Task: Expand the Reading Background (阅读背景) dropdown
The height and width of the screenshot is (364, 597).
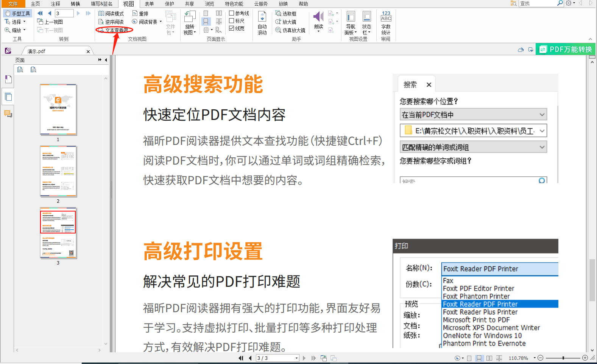Action: coord(161,22)
